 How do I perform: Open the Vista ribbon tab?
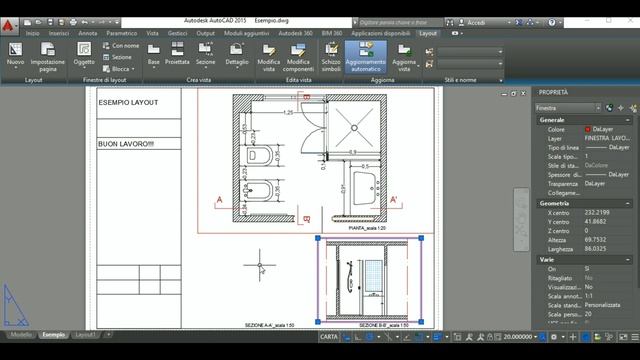click(x=152, y=33)
